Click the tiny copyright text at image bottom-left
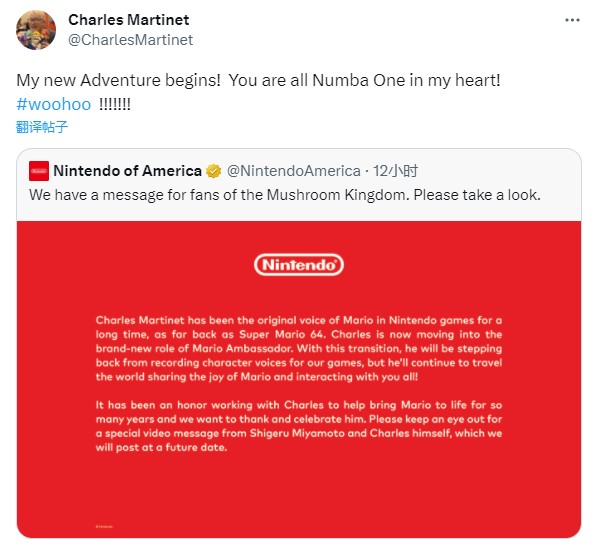The height and width of the screenshot is (551, 597). pos(104,527)
